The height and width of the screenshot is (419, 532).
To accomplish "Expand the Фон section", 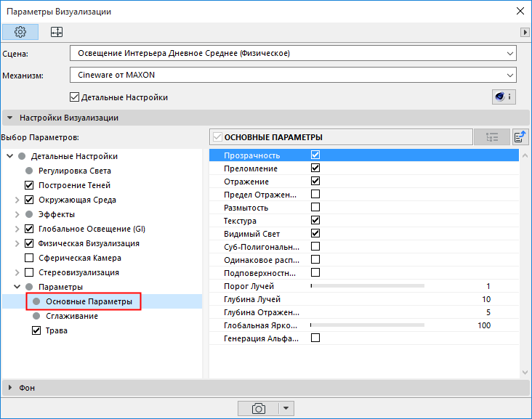I will point(10,388).
